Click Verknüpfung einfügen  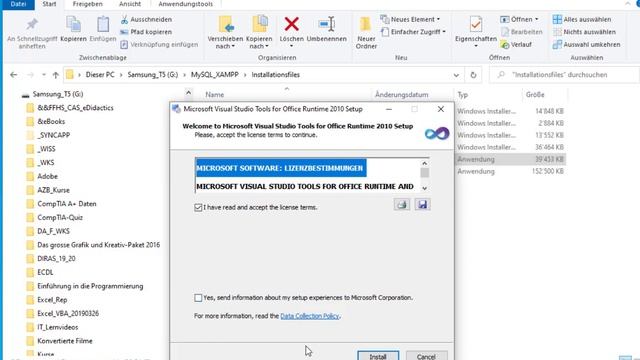160,44
